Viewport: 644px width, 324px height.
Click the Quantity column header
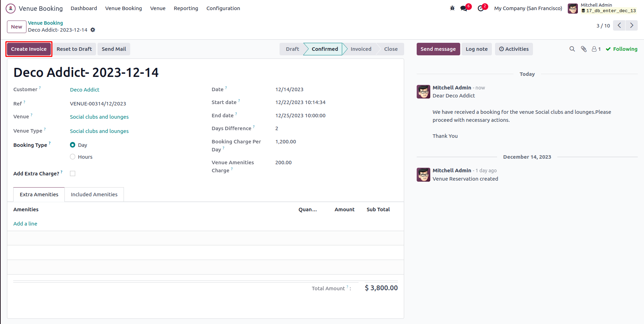(x=308, y=210)
